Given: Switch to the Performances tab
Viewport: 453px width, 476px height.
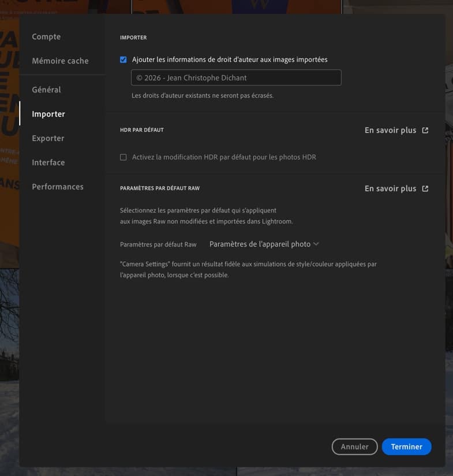Looking at the screenshot, I should click(58, 187).
